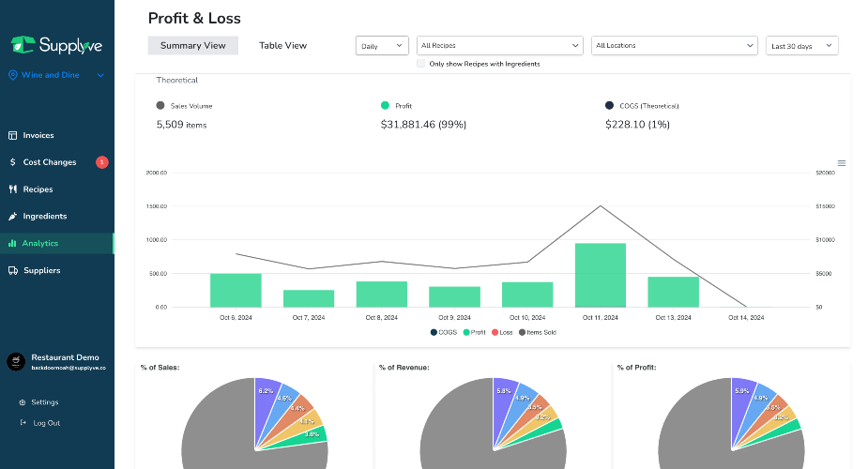The height and width of the screenshot is (469, 868).
Task: Click the Analytics bar chart icon
Action: [x=12, y=243]
